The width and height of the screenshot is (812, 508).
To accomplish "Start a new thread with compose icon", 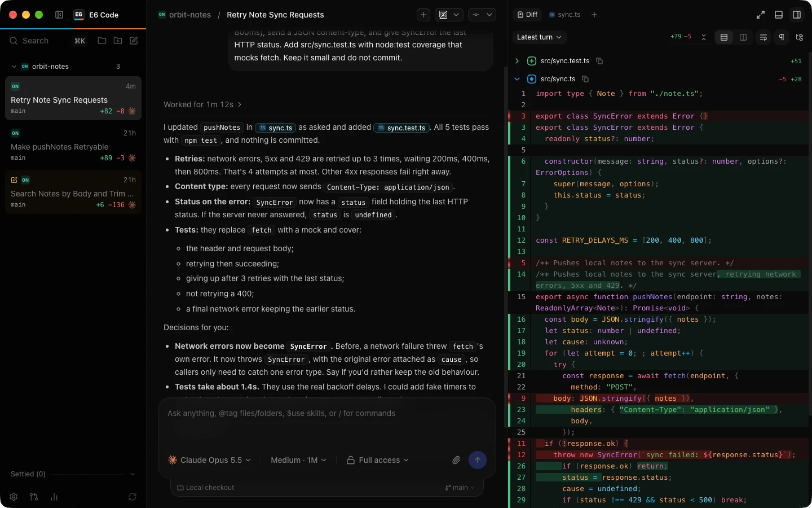I will tap(134, 41).
